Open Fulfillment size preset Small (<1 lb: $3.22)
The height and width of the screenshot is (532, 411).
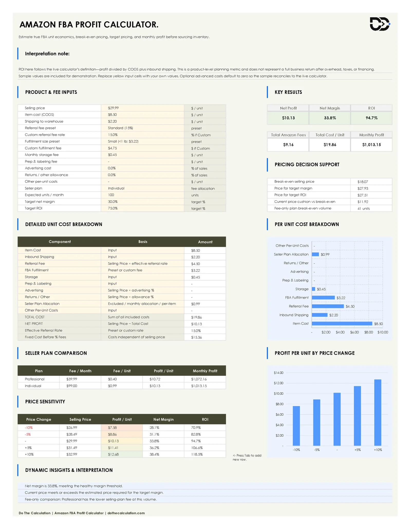point(143,141)
